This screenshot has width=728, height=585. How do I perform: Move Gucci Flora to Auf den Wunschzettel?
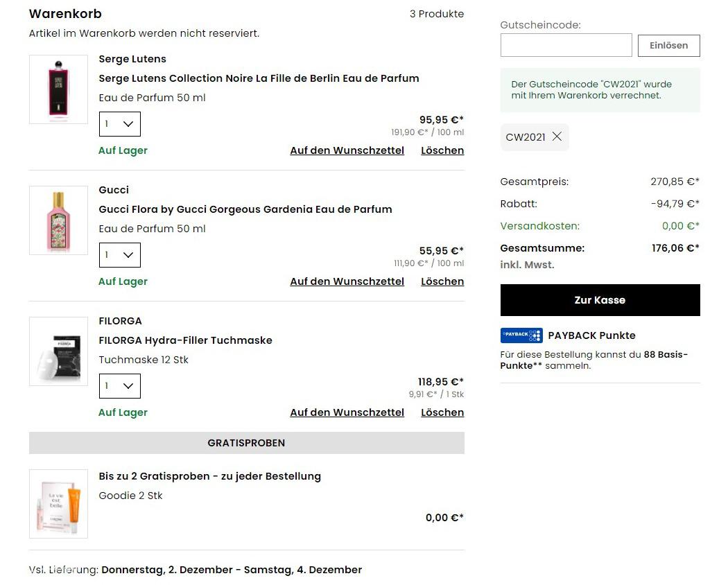tap(347, 281)
